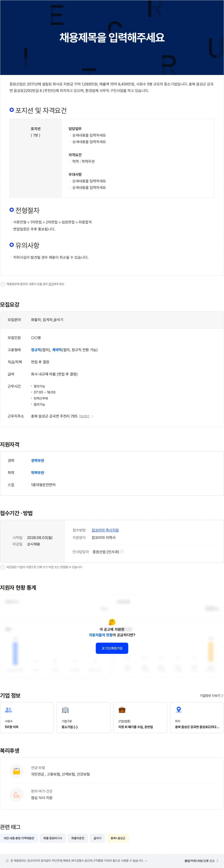Click the gray circle icon in footer notice

tap(7, 861)
